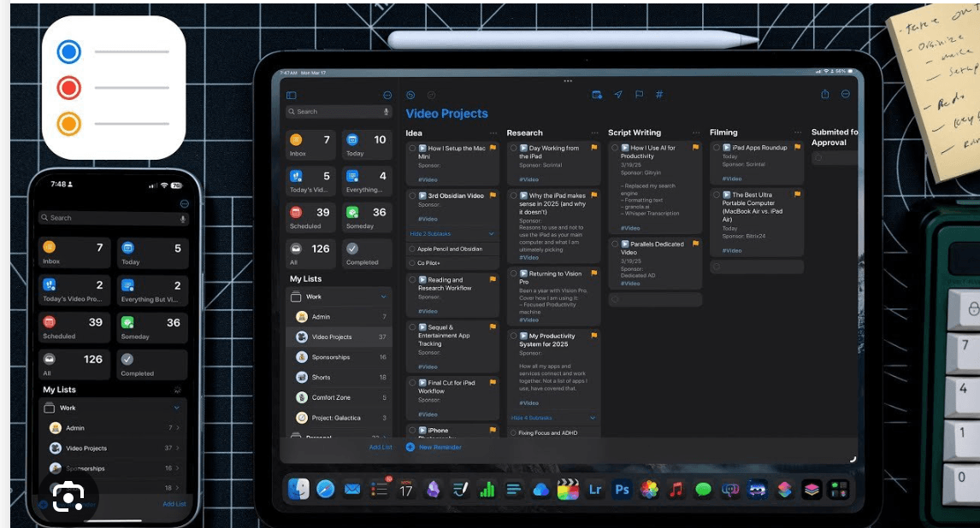The width and height of the screenshot is (980, 528).
Task: Check off Parallels Dedicated Video reminder
Action: [x=615, y=244]
